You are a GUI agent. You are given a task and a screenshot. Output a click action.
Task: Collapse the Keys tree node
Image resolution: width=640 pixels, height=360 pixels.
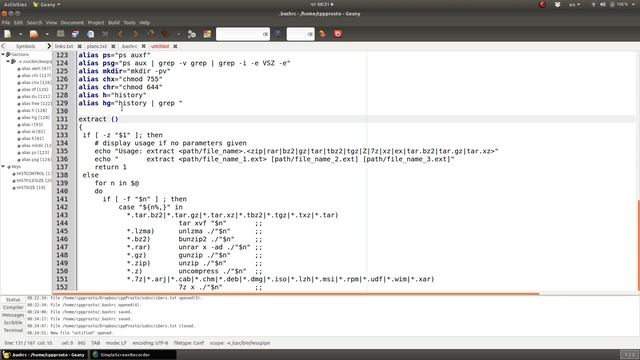3,167
